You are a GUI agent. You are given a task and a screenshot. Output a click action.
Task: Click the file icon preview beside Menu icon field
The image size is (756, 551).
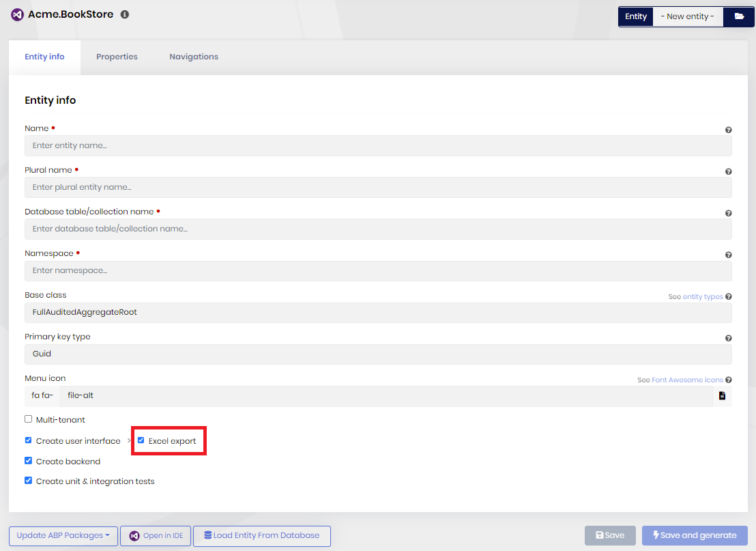(722, 395)
